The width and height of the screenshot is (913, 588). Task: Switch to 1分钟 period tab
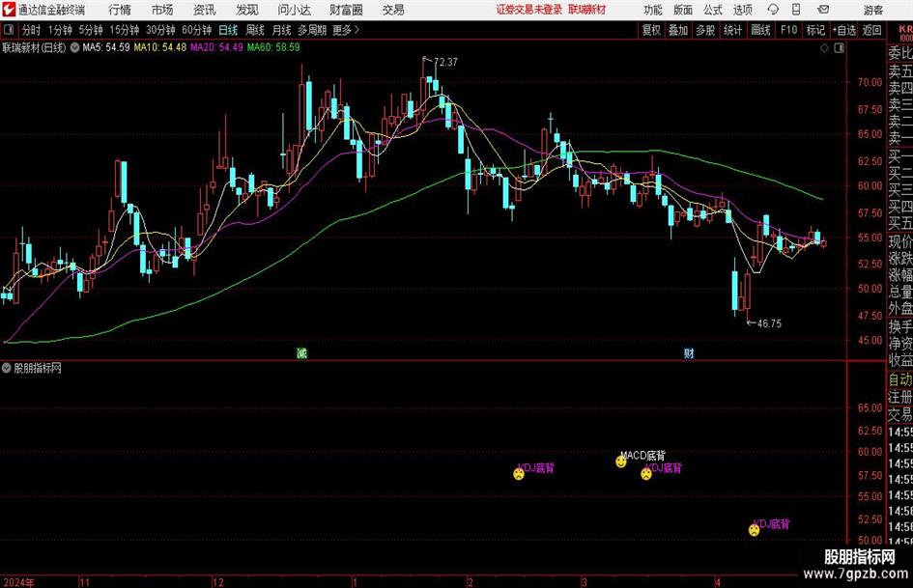60,30
